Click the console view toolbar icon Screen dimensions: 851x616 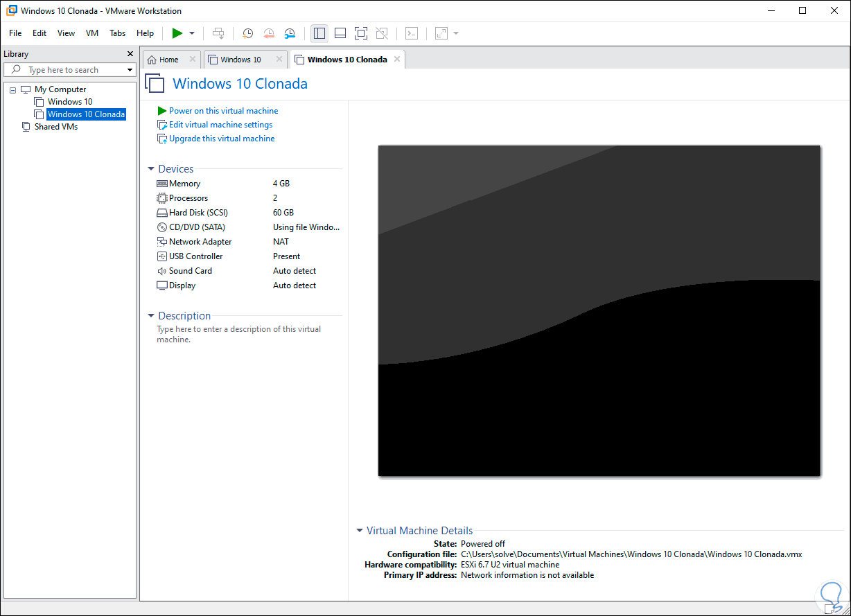pos(412,33)
